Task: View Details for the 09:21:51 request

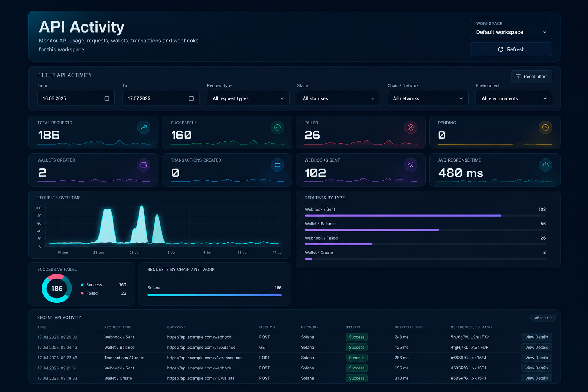Action: 536,368
